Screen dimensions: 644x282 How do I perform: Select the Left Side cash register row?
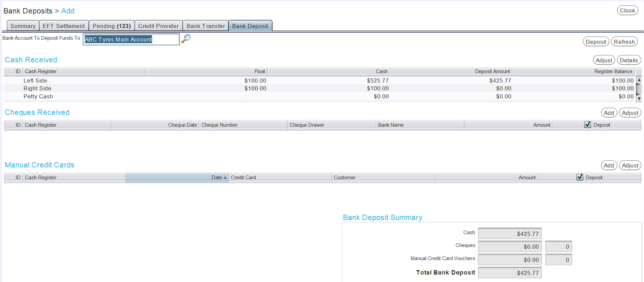320,81
